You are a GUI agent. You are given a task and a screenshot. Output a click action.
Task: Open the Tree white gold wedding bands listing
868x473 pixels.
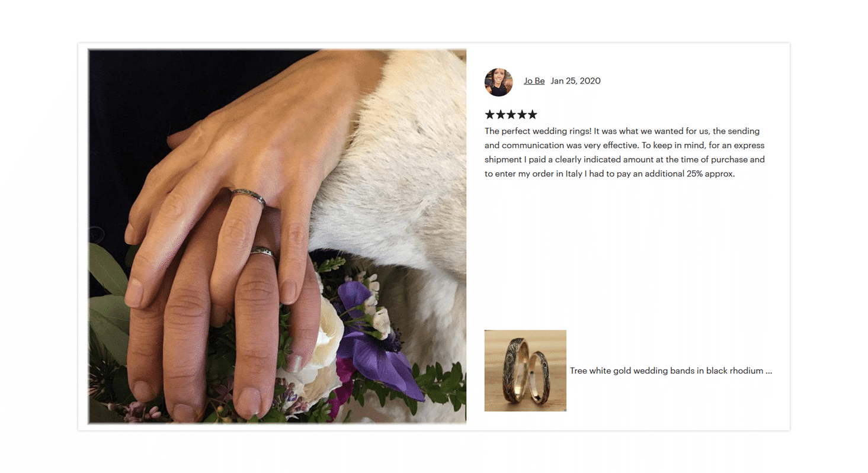point(671,371)
